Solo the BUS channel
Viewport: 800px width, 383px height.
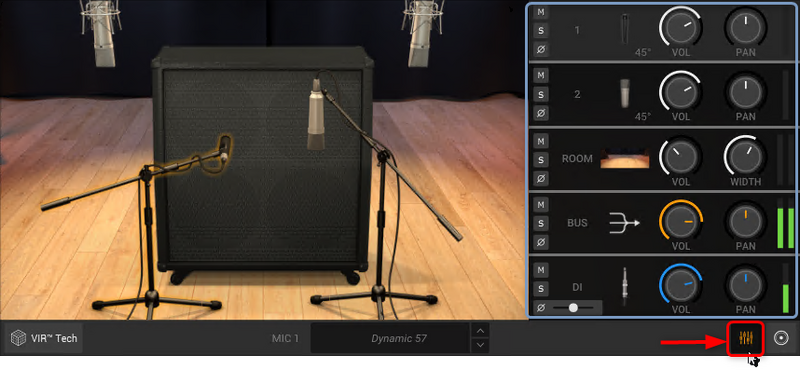pyautogui.click(x=541, y=223)
